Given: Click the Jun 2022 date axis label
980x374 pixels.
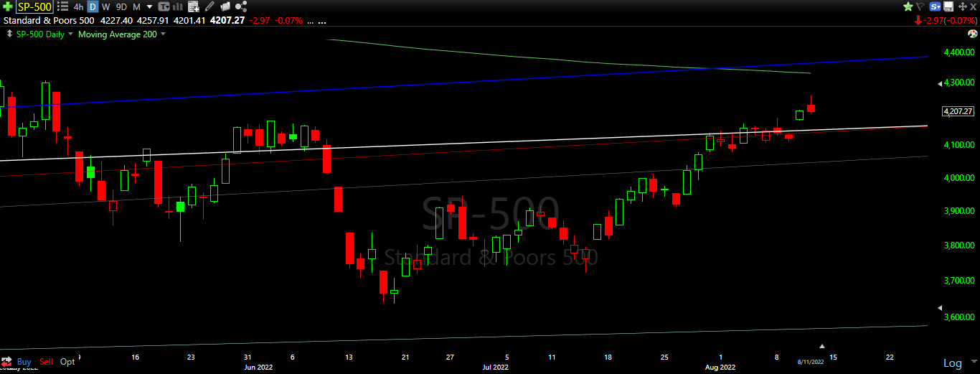Looking at the screenshot, I should [260, 368].
